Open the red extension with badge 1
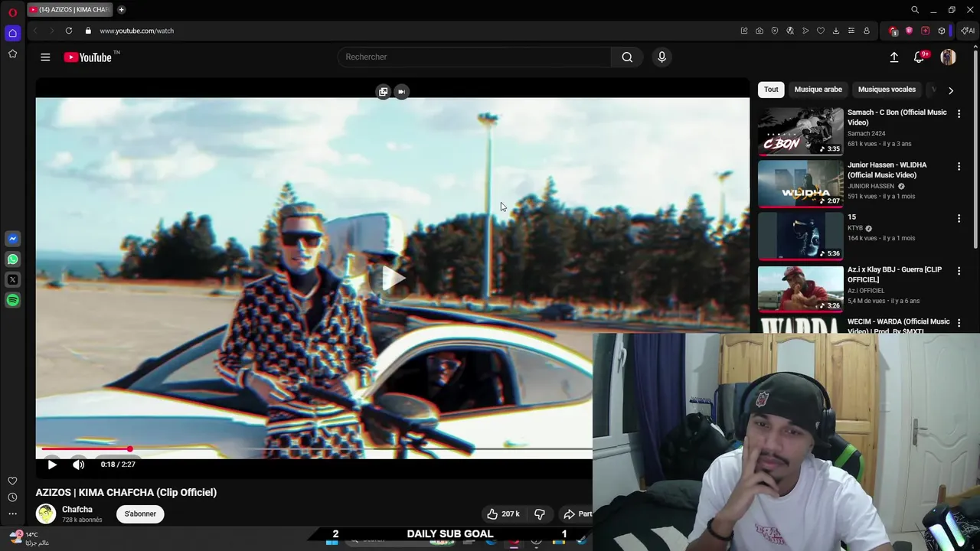 click(x=893, y=31)
